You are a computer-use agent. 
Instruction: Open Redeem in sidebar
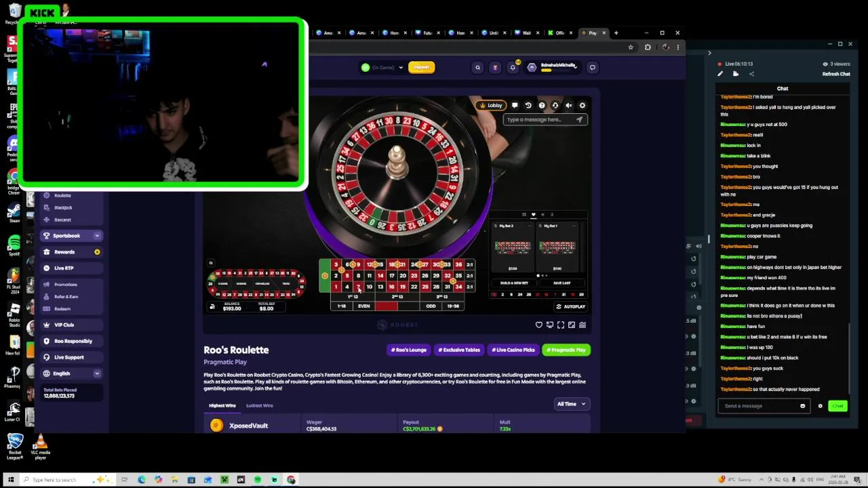(x=62, y=308)
